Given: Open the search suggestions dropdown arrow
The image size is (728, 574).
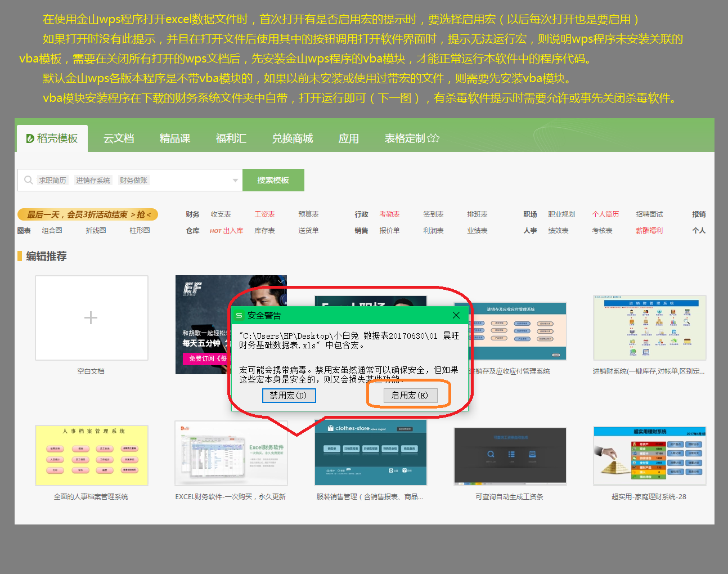Looking at the screenshot, I should tap(235, 180).
